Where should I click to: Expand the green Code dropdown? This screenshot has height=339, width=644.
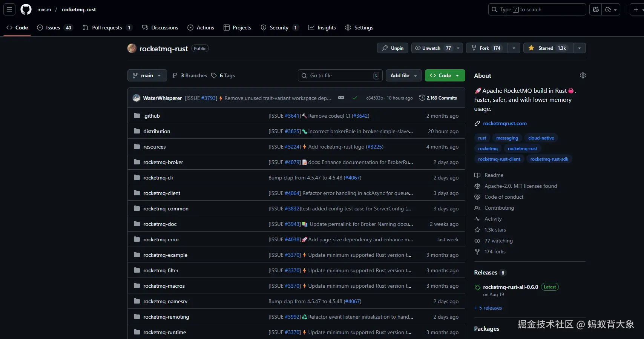pyautogui.click(x=445, y=75)
